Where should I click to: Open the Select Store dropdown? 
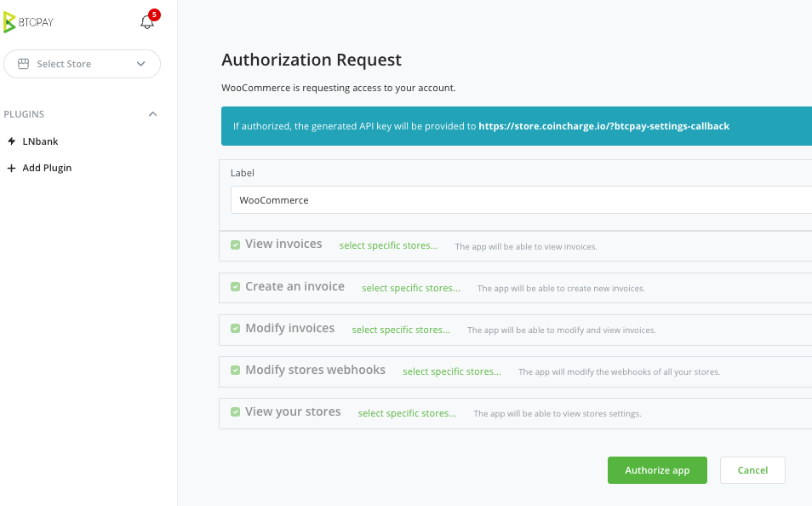[82, 64]
